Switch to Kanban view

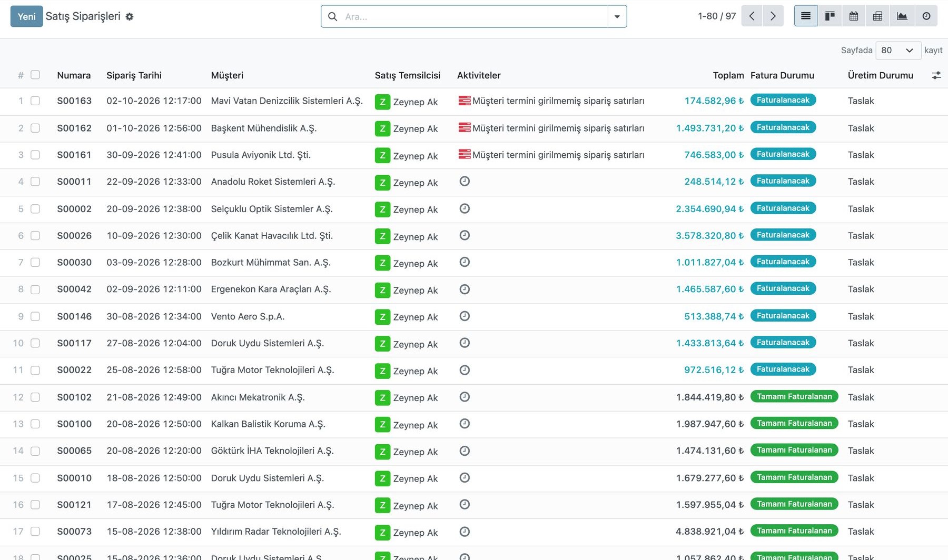point(830,16)
